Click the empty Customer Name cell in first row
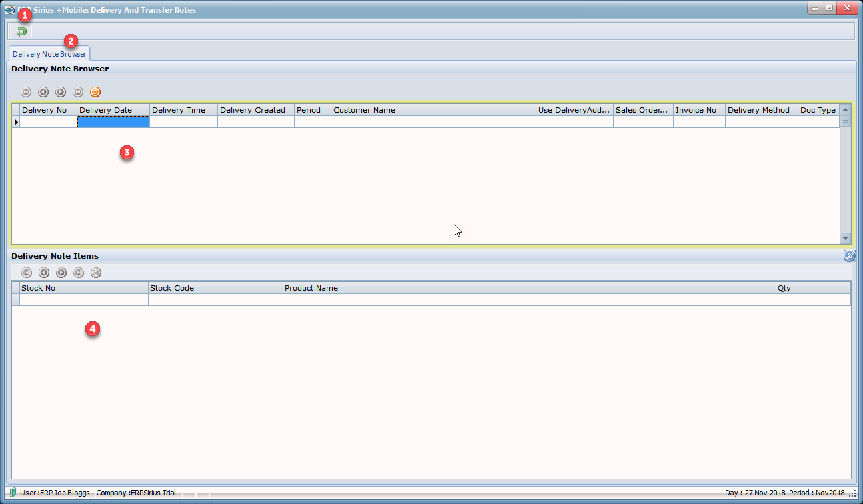Viewport: 863px width, 504px height. point(434,122)
